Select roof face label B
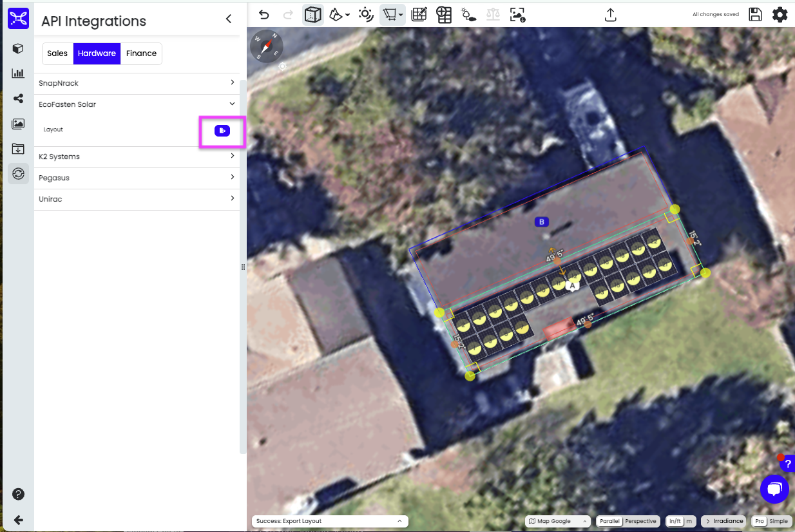The height and width of the screenshot is (532, 795). click(x=542, y=222)
